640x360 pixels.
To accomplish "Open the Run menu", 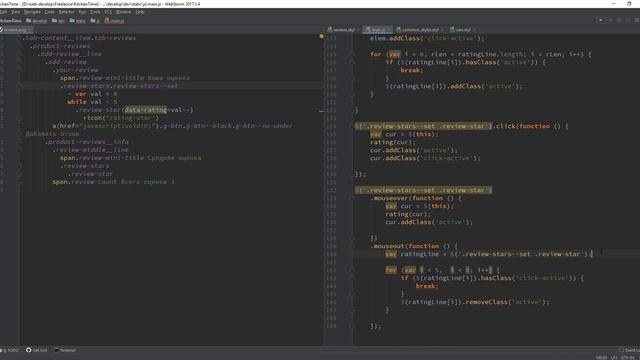I will point(82,12).
